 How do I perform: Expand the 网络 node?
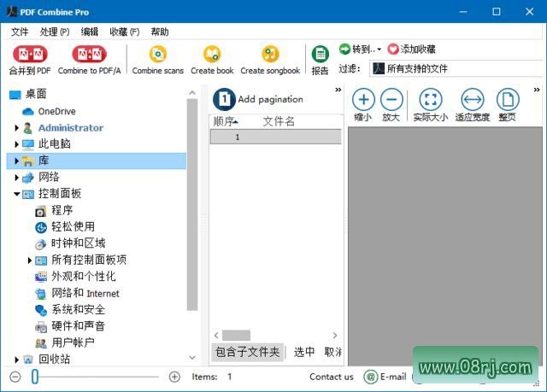click(x=16, y=178)
